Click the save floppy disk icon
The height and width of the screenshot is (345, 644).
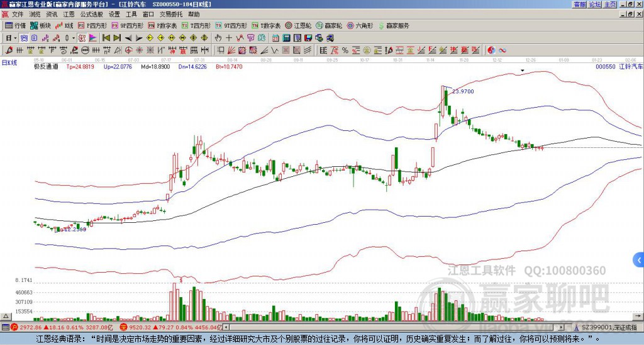(308, 38)
